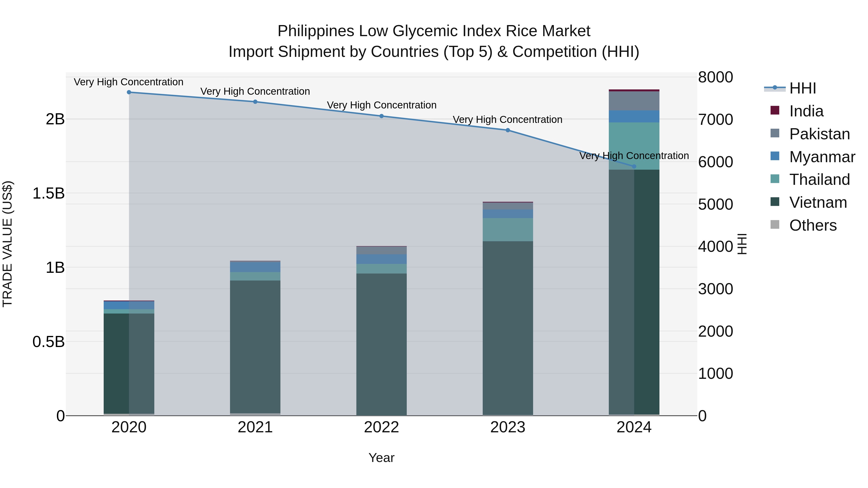Click the HHI data point for 2024
This screenshot has height=488, width=868.
tap(634, 166)
